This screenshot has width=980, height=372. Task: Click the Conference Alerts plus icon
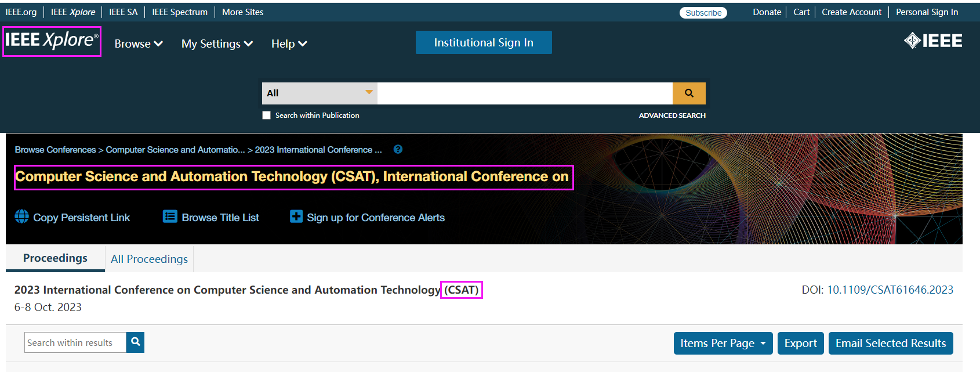296,217
